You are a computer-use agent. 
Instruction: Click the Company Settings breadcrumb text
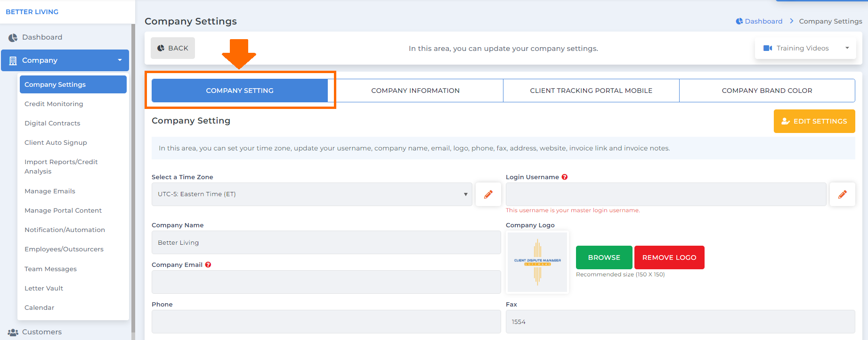(x=830, y=21)
